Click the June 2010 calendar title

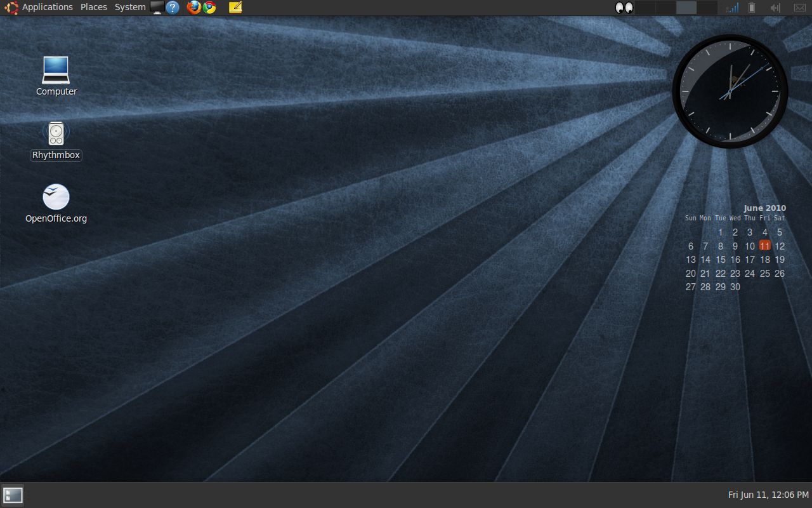765,208
